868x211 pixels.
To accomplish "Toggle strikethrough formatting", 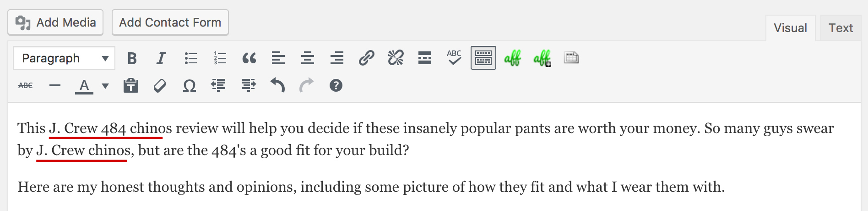I will [26, 86].
